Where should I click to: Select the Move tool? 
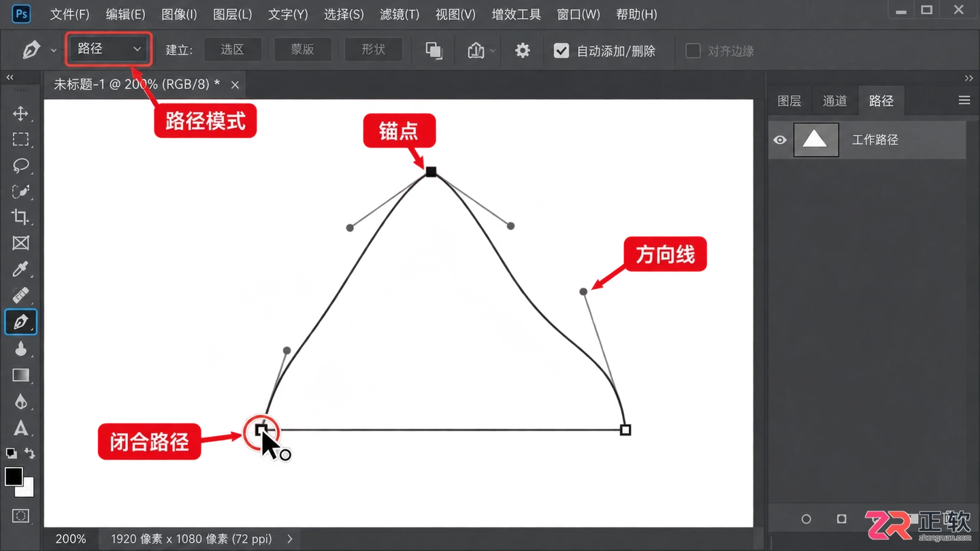(x=20, y=113)
